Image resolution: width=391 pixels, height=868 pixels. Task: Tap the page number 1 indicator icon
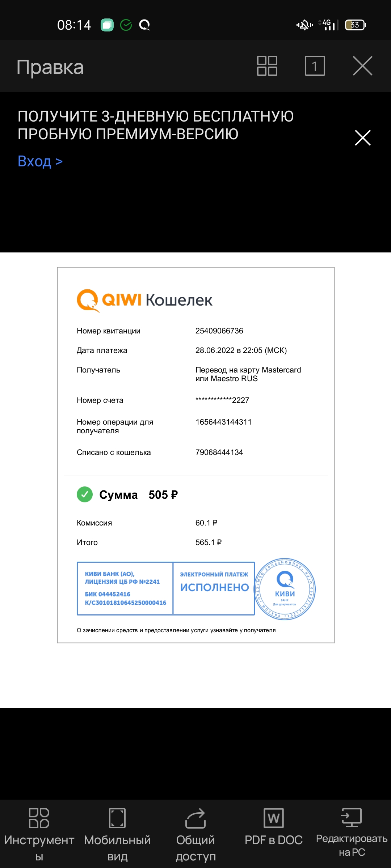(315, 66)
